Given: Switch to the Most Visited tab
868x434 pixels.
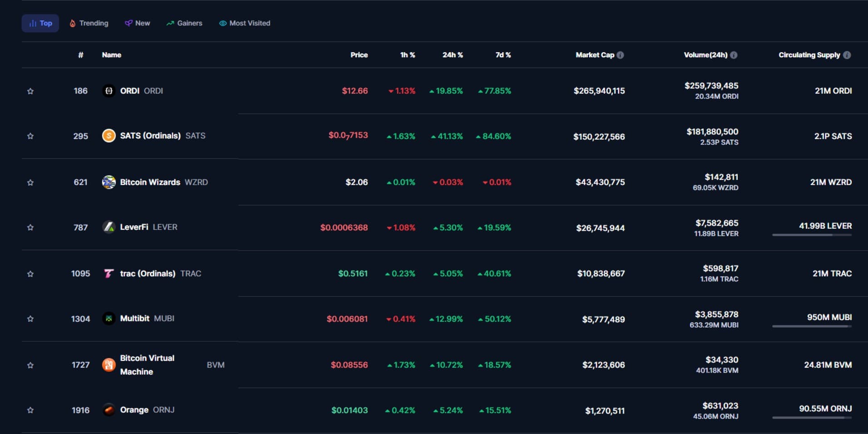Looking at the screenshot, I should tap(245, 23).
